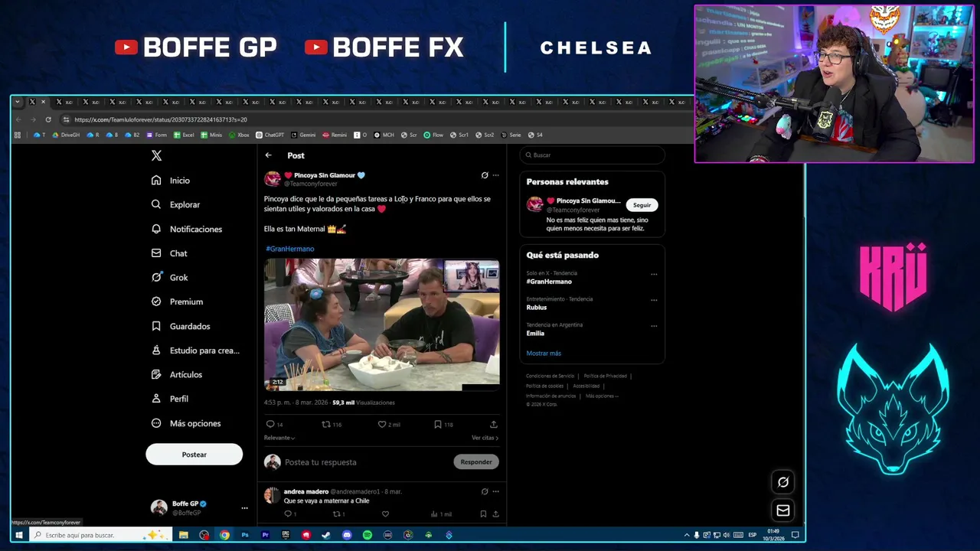Like the post with 2 mil likes
This screenshot has height=551, width=980.
(382, 424)
